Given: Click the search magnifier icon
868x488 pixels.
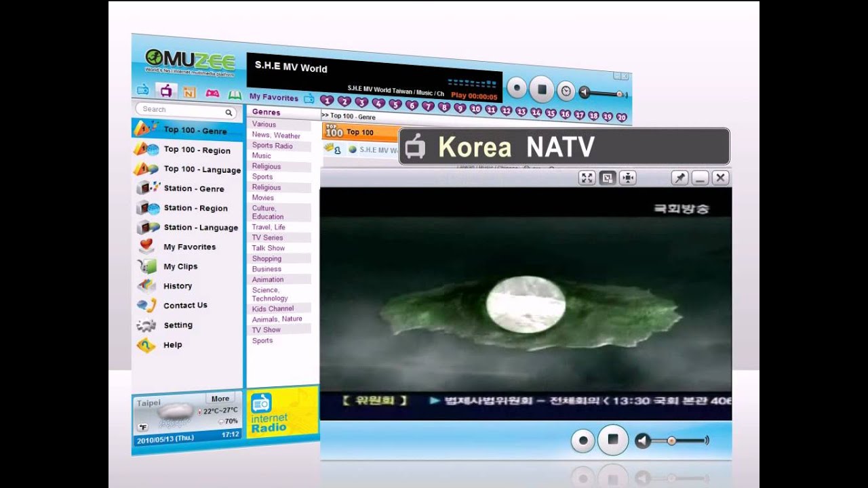Looking at the screenshot, I should pyautogui.click(x=229, y=113).
